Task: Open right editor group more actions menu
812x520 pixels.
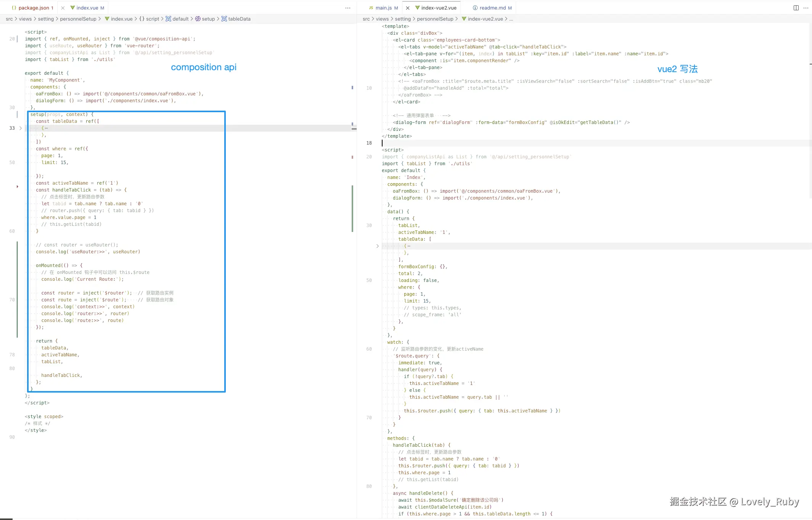Action: click(x=806, y=8)
